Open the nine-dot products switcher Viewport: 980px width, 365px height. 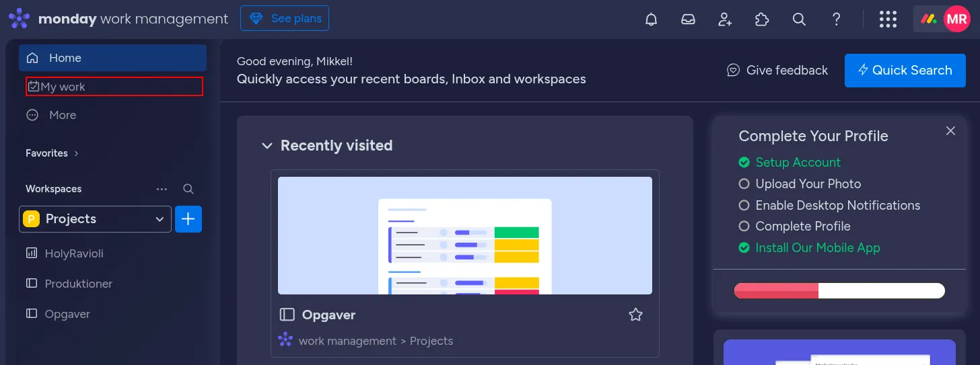coord(888,19)
